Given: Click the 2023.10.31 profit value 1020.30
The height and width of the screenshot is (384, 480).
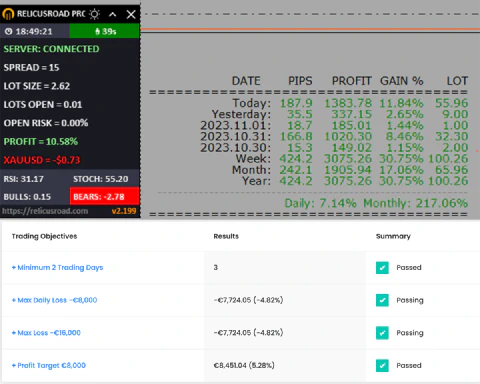Looking at the screenshot, I should 348,136.
